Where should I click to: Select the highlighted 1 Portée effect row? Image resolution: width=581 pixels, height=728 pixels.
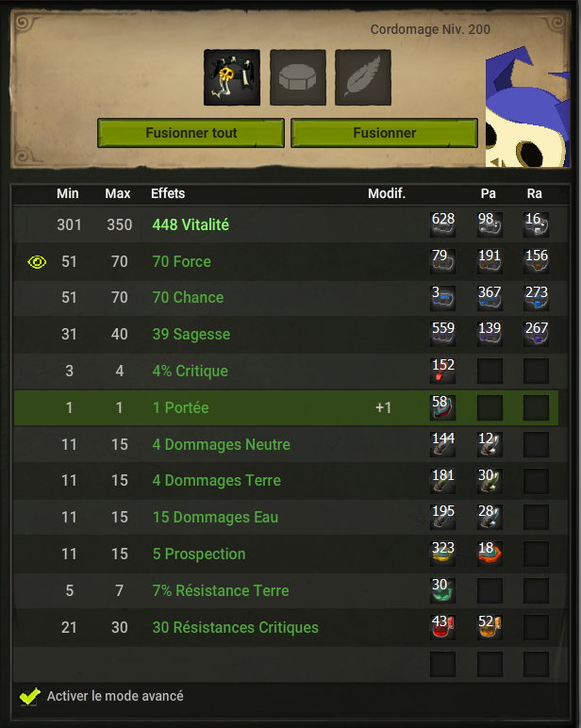click(286, 407)
